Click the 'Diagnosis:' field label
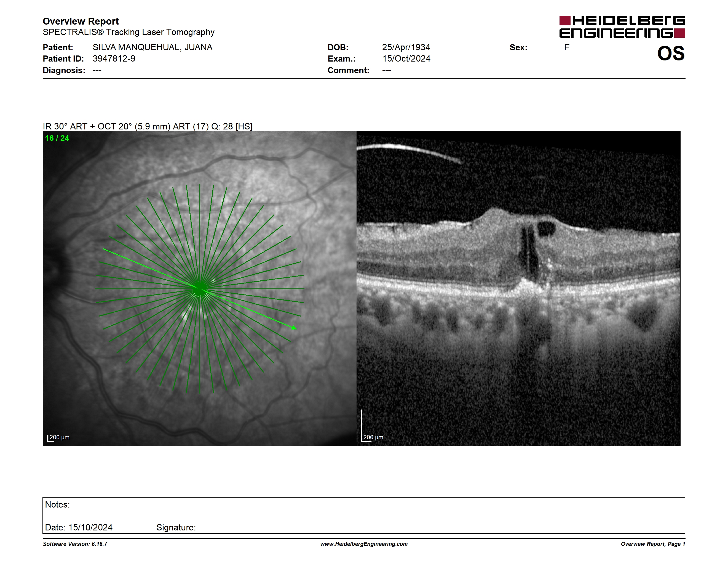The height and width of the screenshot is (563, 728). [64, 70]
